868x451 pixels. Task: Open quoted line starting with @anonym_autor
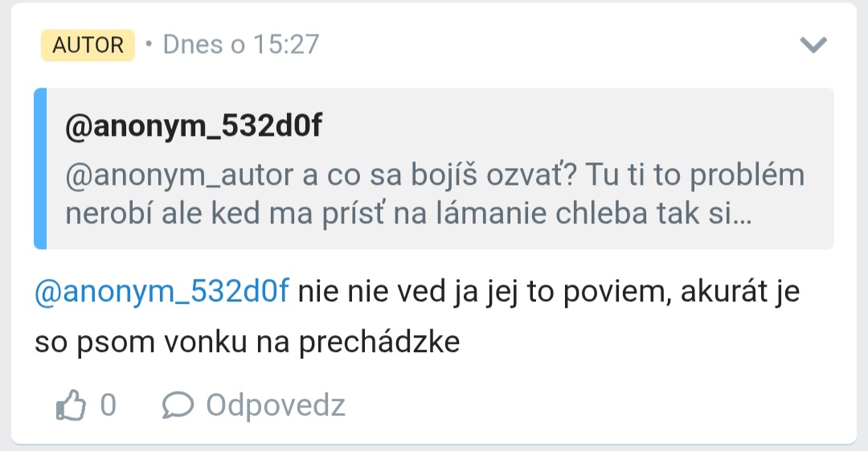pos(435,175)
